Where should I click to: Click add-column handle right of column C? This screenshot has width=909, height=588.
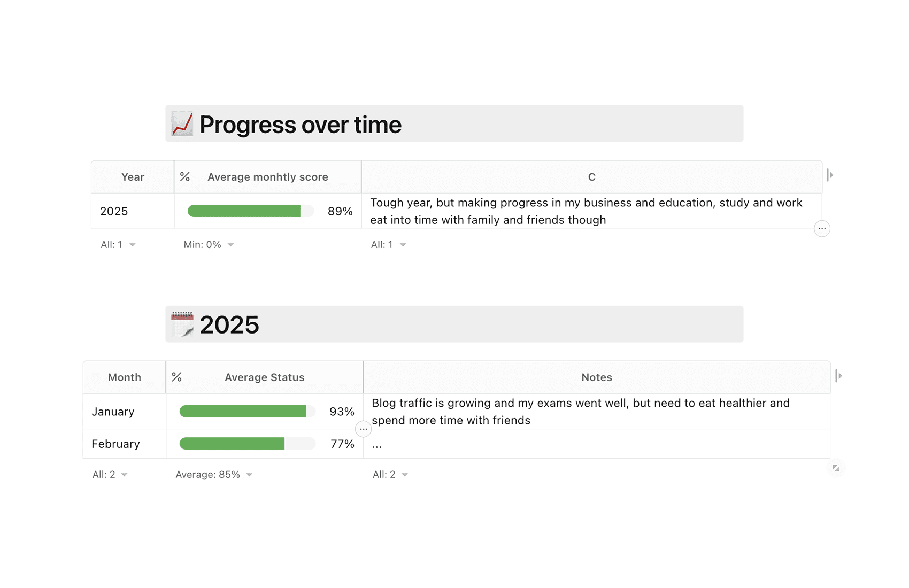point(830,175)
